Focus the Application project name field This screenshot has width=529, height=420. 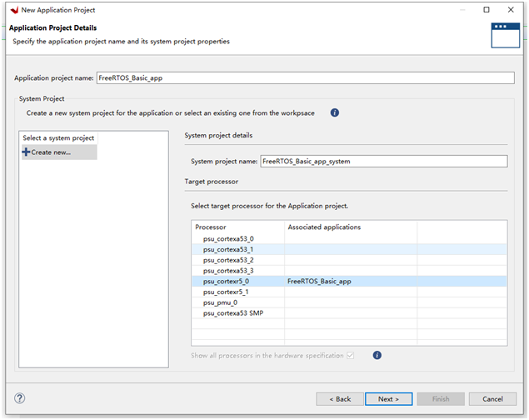pyautogui.click(x=306, y=78)
